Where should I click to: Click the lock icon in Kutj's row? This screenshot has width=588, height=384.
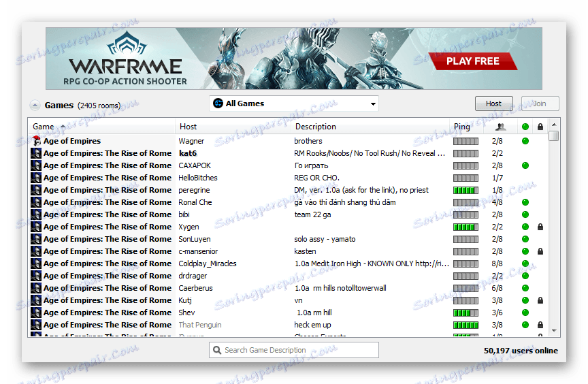[540, 300]
